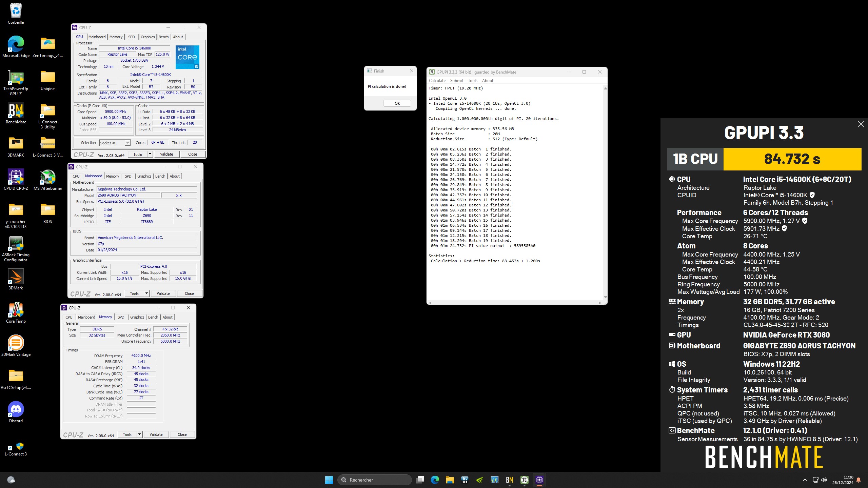This screenshot has height=488, width=868.
Task: Click Validate in the Memory tab window
Action: (156, 434)
